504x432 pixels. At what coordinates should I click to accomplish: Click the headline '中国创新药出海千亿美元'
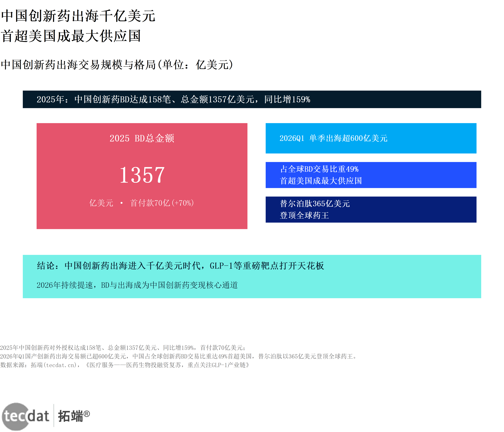(x=78, y=16)
